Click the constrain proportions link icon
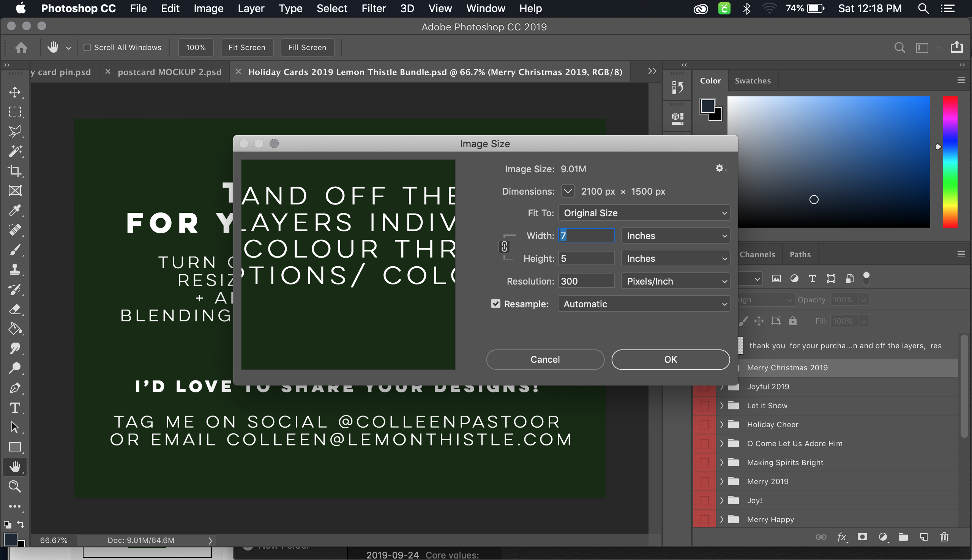The image size is (972, 560). tap(504, 247)
